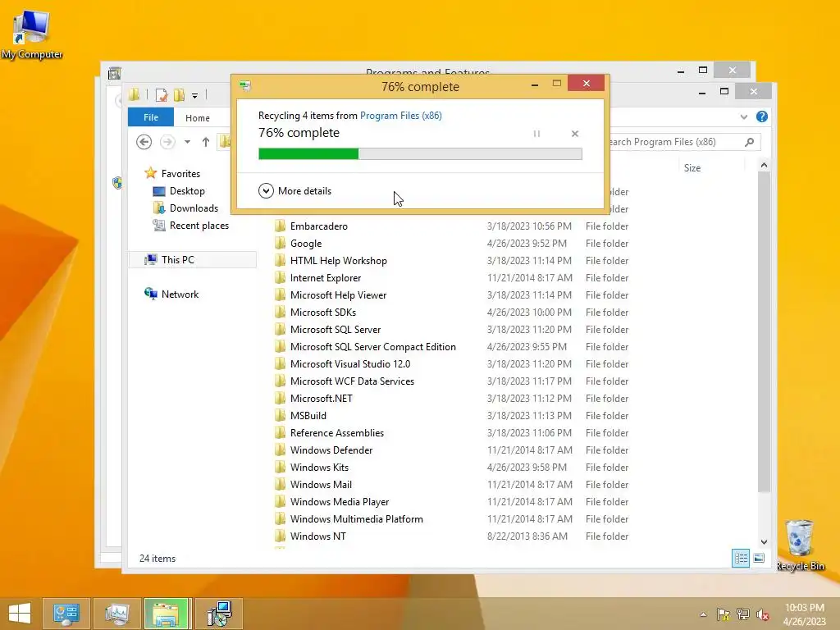Open the Recycle Bin on the desktop
The height and width of the screenshot is (630, 840).
[800, 545]
